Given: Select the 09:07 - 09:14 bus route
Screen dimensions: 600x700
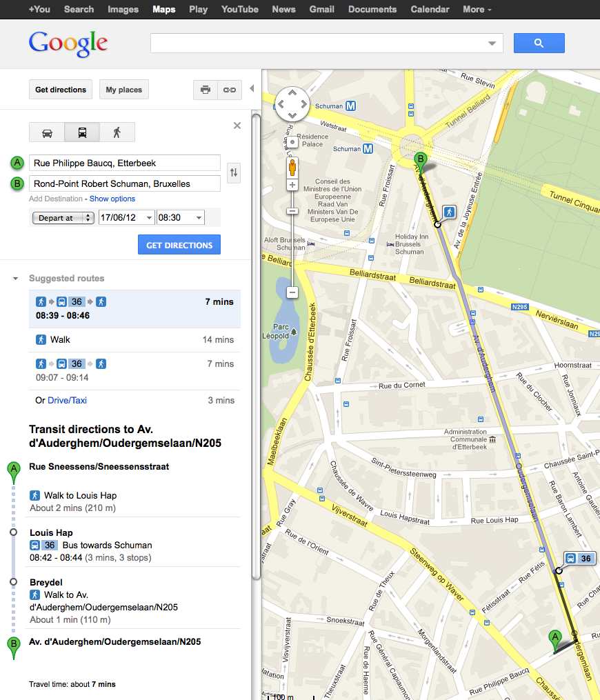Looking at the screenshot, I should coord(134,370).
